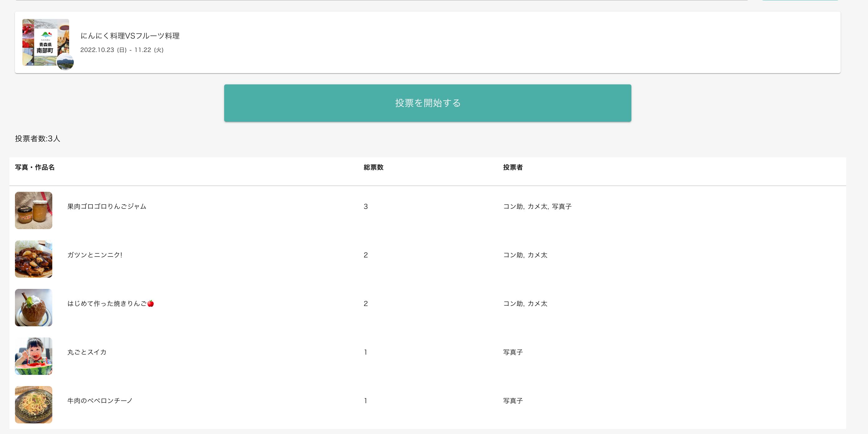868x434 pixels.
Task: Select the 牛肉のペペロンチーノ entry name
Action: point(100,400)
